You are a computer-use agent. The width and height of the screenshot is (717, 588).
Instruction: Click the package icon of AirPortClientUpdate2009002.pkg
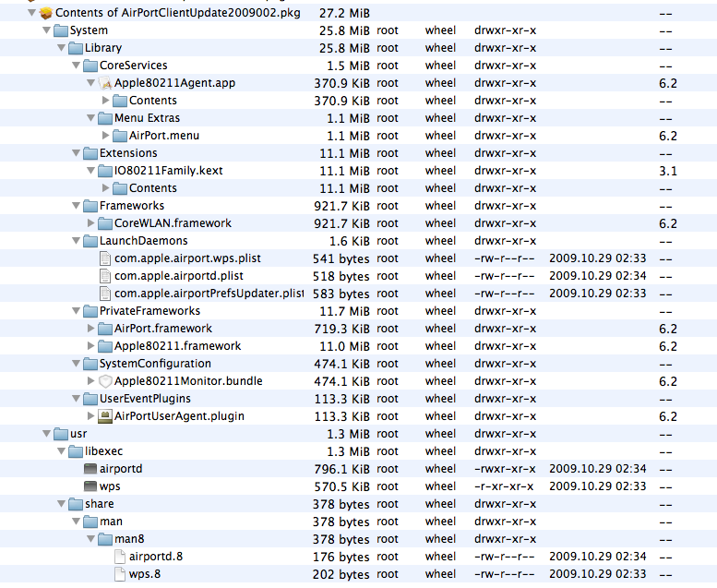(x=46, y=13)
